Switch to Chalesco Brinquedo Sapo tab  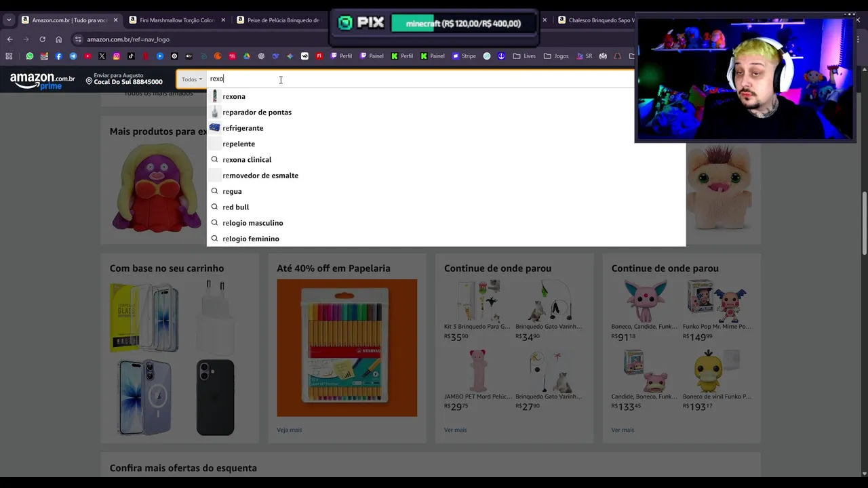click(x=597, y=20)
